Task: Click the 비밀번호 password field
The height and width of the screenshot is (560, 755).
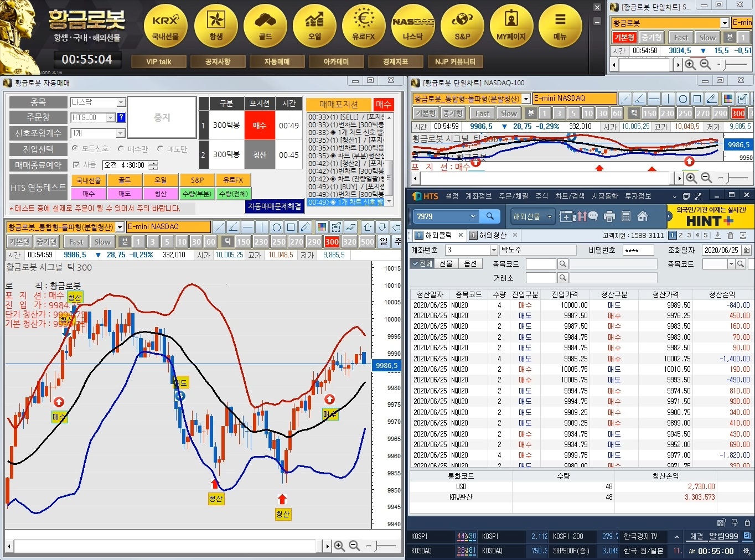Action: (x=638, y=250)
